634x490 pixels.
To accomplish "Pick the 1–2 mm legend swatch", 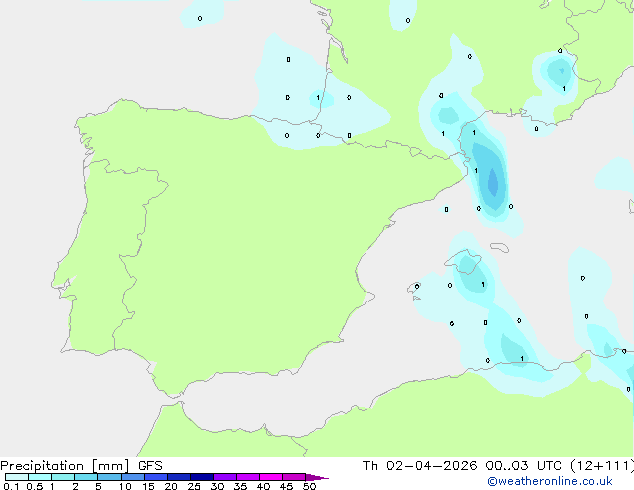I will click(x=63, y=477).
